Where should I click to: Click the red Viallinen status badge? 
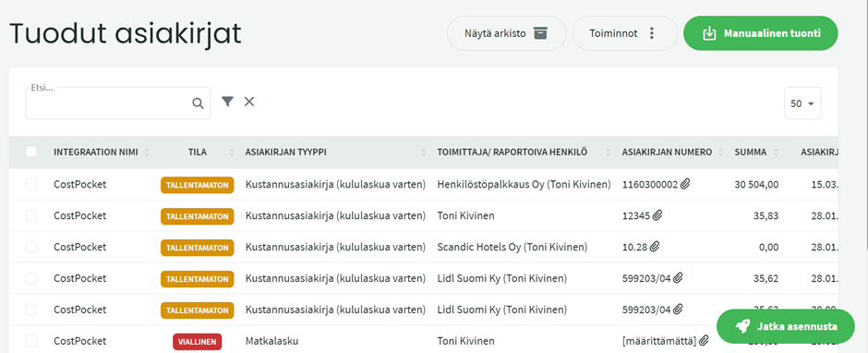pos(198,341)
